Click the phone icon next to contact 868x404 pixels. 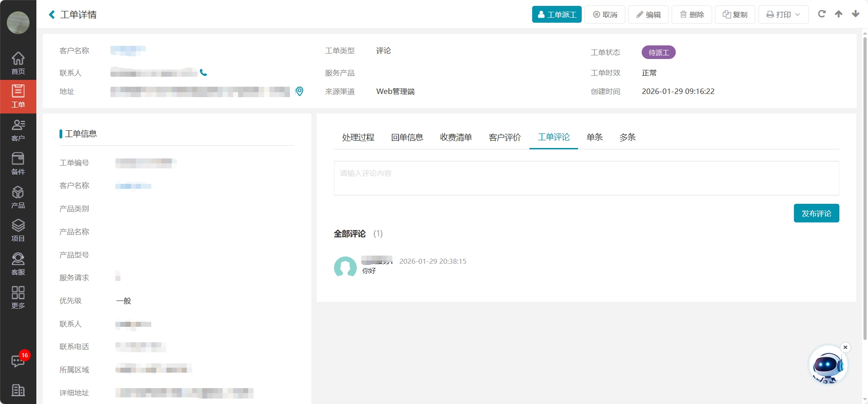point(204,73)
